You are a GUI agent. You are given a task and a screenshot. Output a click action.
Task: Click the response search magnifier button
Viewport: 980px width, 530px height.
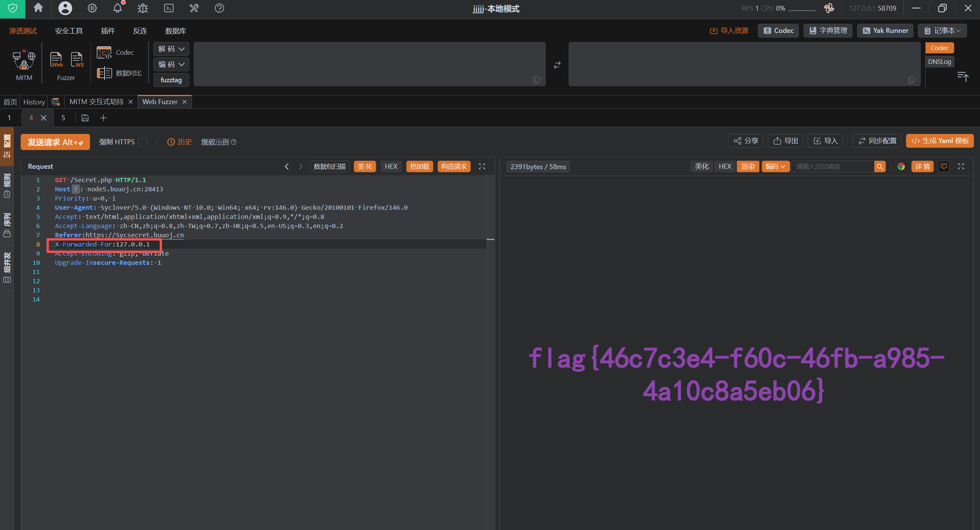[880, 166]
